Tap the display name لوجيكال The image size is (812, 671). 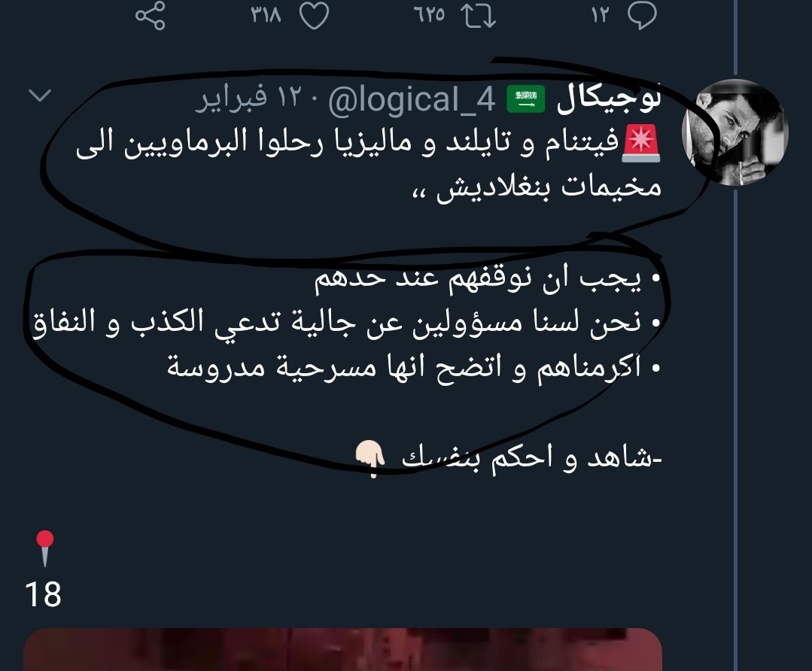(609, 100)
